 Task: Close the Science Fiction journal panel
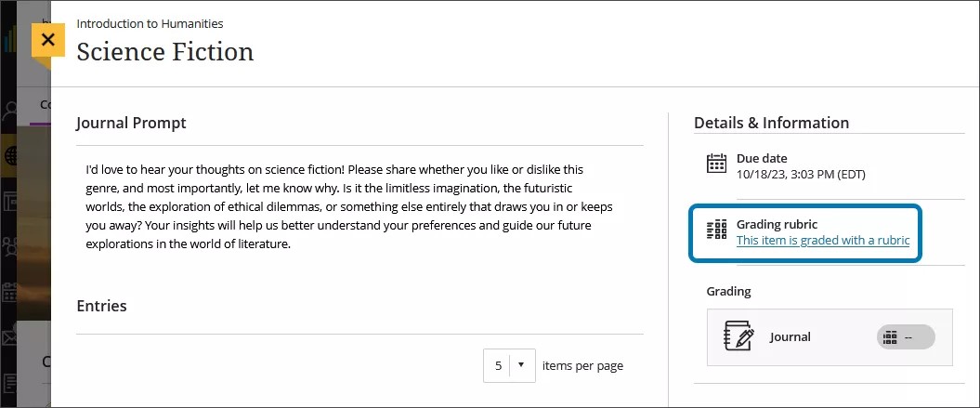(48, 40)
